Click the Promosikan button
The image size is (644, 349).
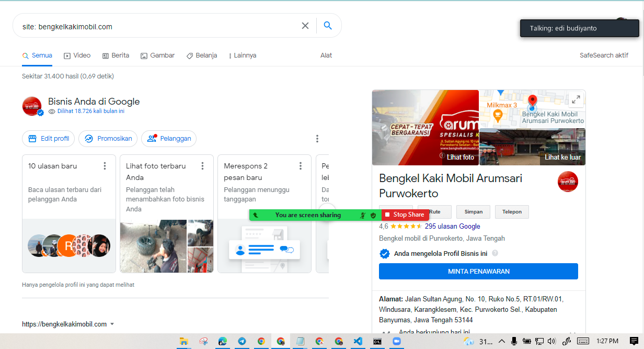point(108,139)
